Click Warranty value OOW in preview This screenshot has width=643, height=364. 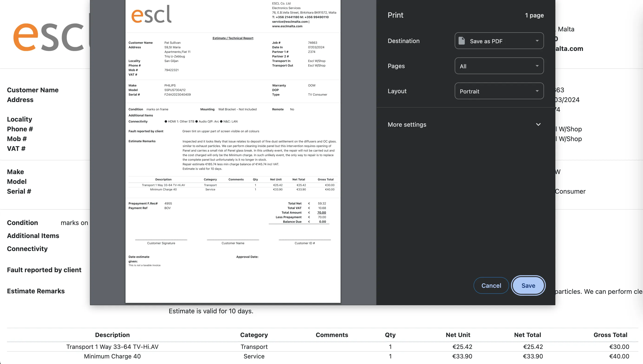pos(312,86)
